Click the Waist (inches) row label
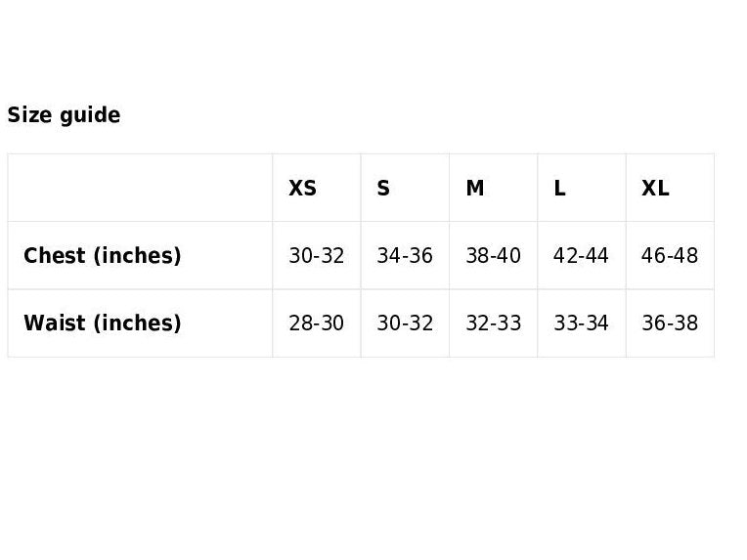 coord(103,323)
